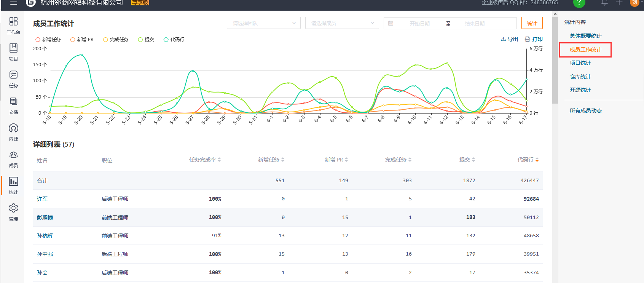The height and width of the screenshot is (283, 644).
Task: Click the 合计 total row label
Action: pyautogui.click(x=42, y=181)
